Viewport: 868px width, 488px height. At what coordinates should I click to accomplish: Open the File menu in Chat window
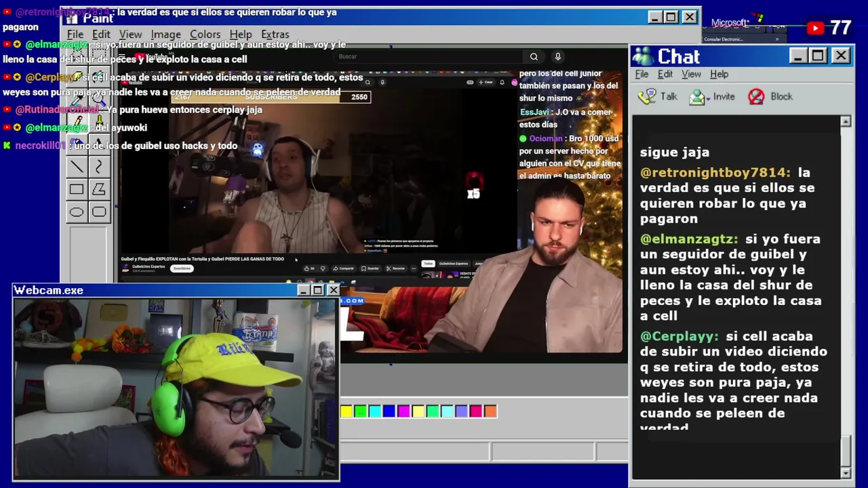pyautogui.click(x=642, y=75)
